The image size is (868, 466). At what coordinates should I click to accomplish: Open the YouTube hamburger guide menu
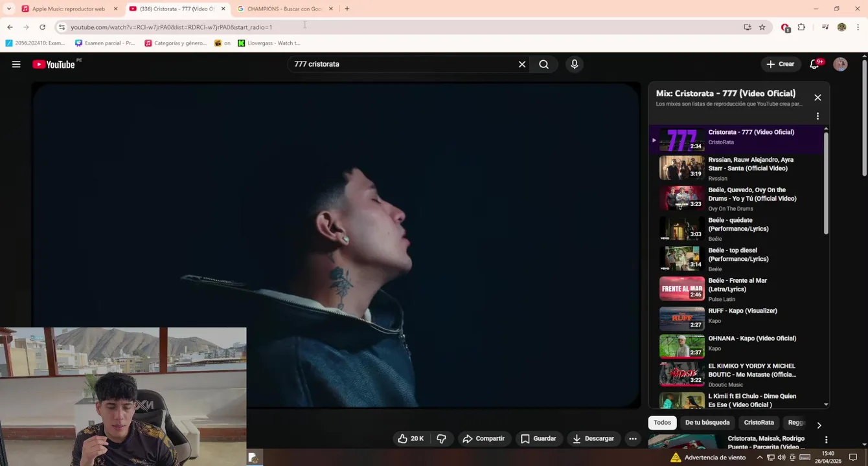(x=16, y=64)
